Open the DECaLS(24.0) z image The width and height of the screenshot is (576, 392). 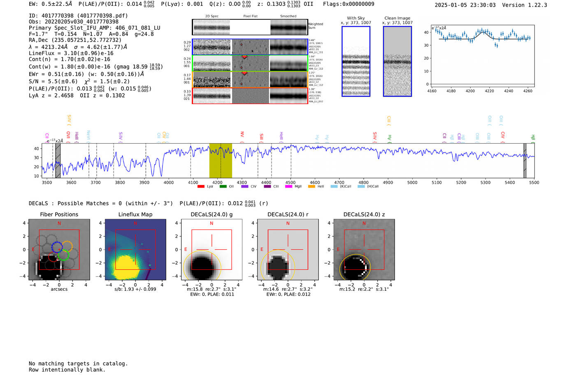click(x=364, y=249)
